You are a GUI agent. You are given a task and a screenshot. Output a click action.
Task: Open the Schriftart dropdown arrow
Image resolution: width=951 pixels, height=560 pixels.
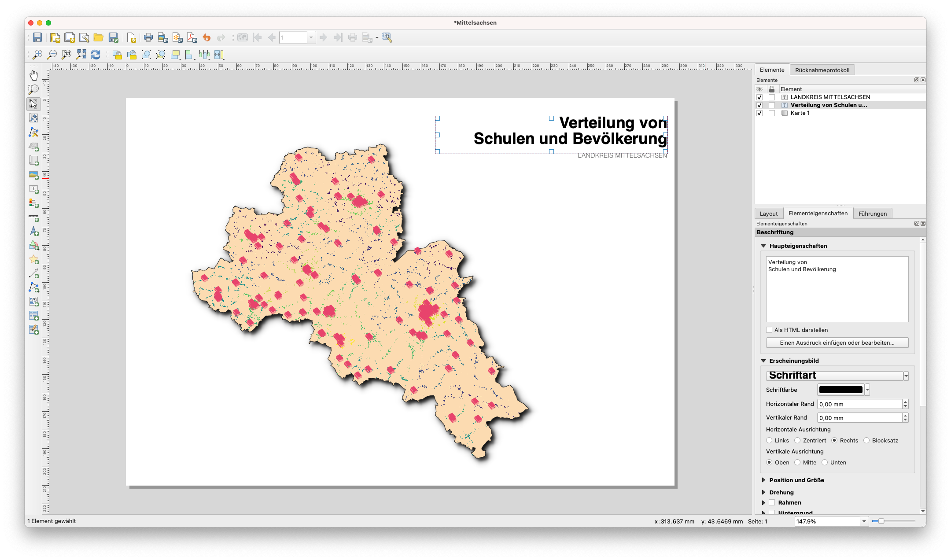point(906,376)
